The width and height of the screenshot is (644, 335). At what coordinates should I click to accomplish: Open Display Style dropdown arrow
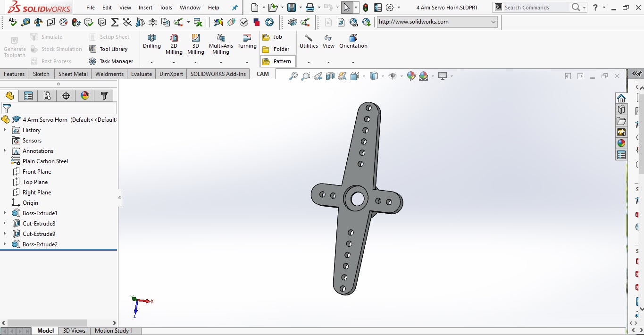[x=383, y=76]
